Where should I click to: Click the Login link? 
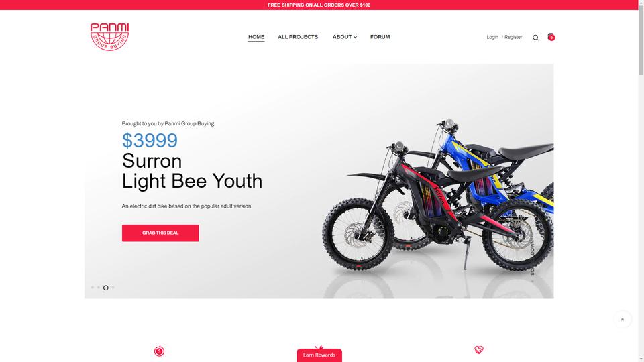tap(492, 37)
